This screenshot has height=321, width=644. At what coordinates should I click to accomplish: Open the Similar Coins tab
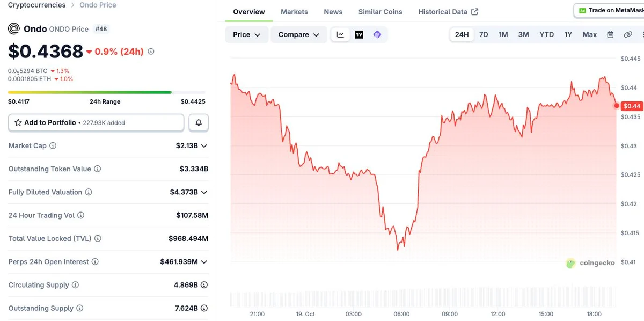380,12
